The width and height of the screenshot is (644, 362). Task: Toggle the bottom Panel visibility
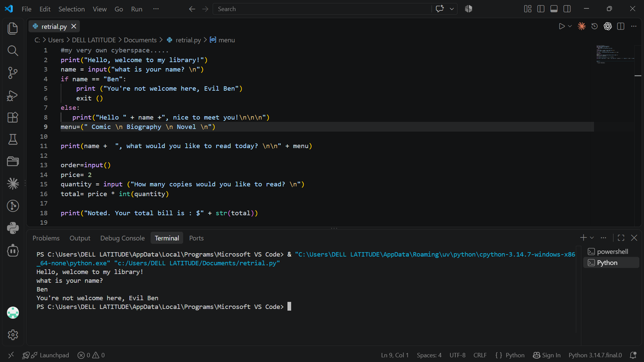(x=554, y=9)
